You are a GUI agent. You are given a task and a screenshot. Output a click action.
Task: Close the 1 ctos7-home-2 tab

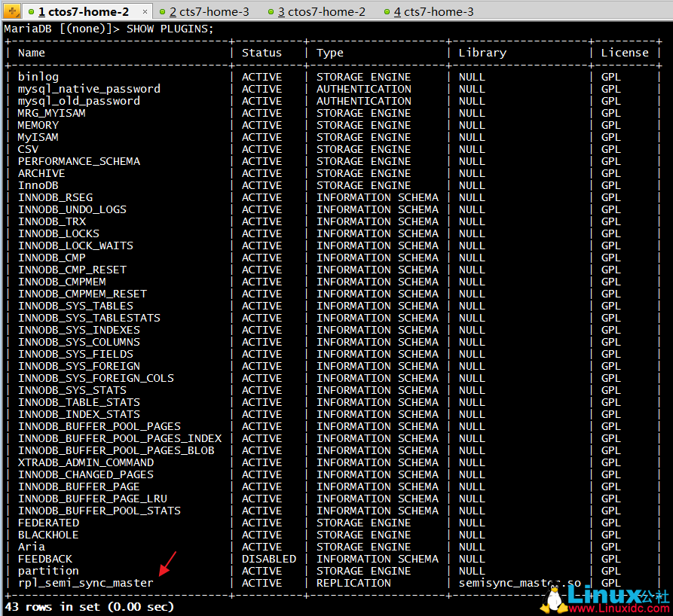[144, 12]
